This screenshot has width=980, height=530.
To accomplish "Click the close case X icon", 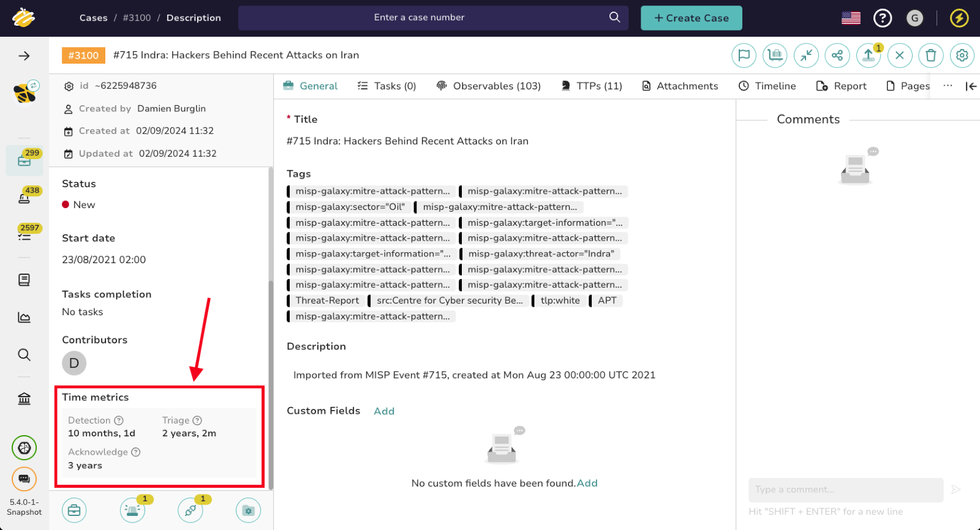I will [899, 56].
